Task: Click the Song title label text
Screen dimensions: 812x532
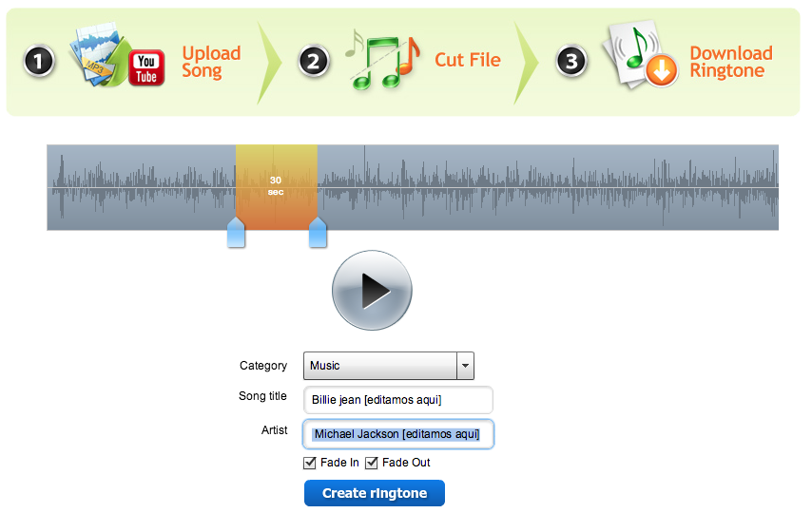Action: (262, 396)
